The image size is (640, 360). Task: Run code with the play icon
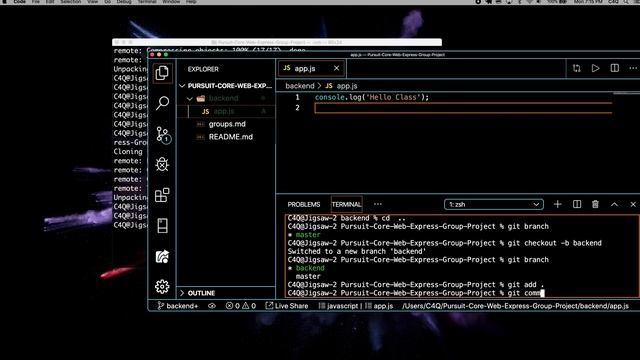pyautogui.click(x=596, y=68)
